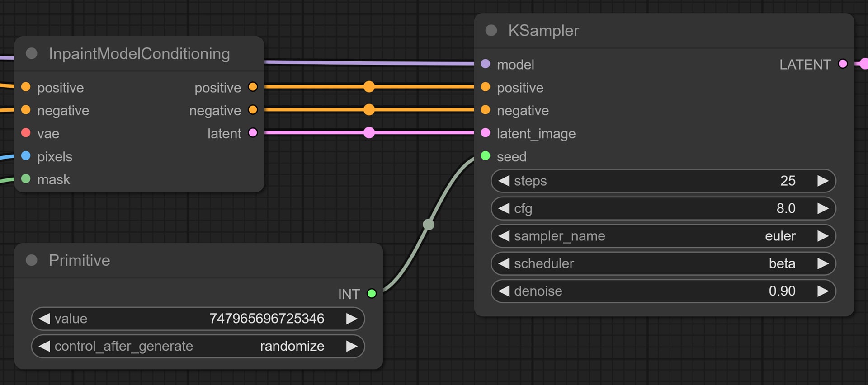Click the green seed input socket on KSampler
This screenshot has width=868, height=385.
pos(486,156)
